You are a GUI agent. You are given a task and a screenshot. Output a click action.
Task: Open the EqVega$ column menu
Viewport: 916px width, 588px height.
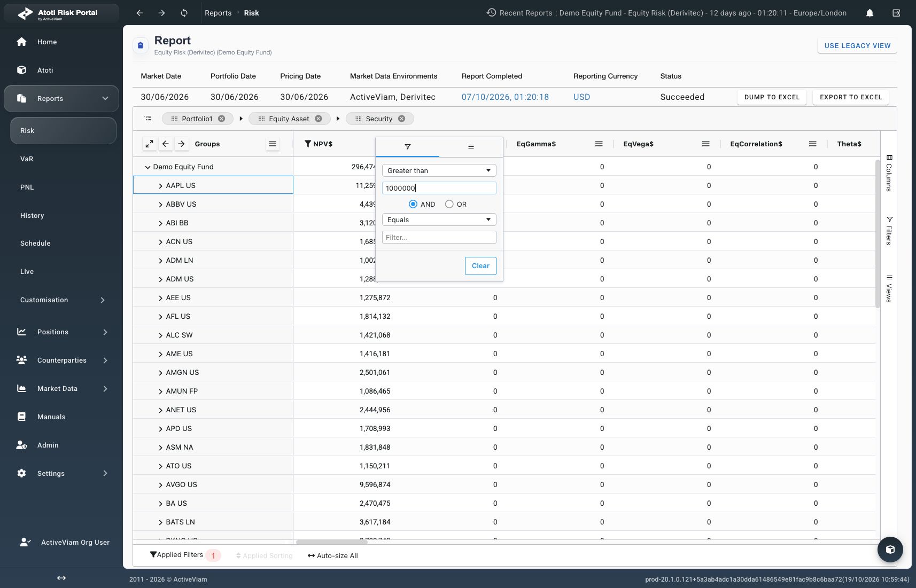706,144
